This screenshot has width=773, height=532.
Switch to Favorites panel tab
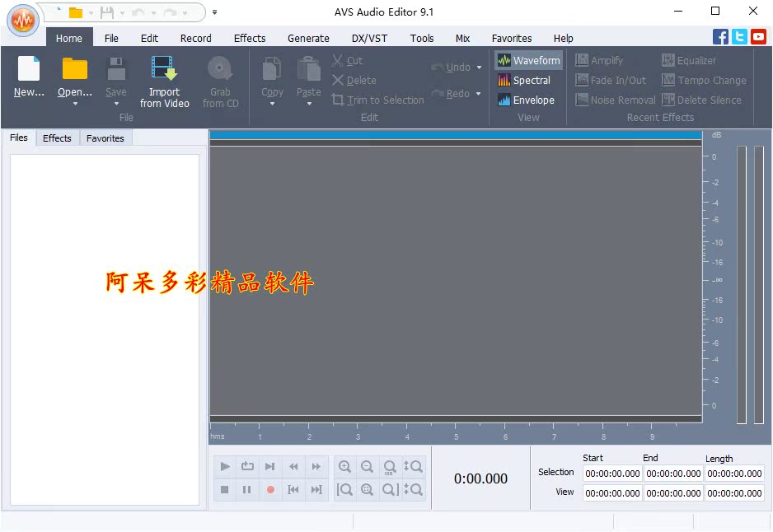(105, 138)
